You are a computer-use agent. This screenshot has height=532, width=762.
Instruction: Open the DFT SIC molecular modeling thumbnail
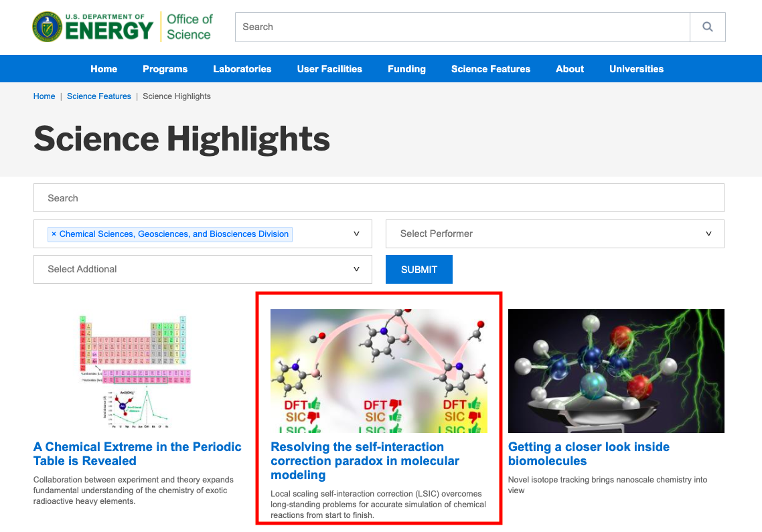[x=379, y=371]
